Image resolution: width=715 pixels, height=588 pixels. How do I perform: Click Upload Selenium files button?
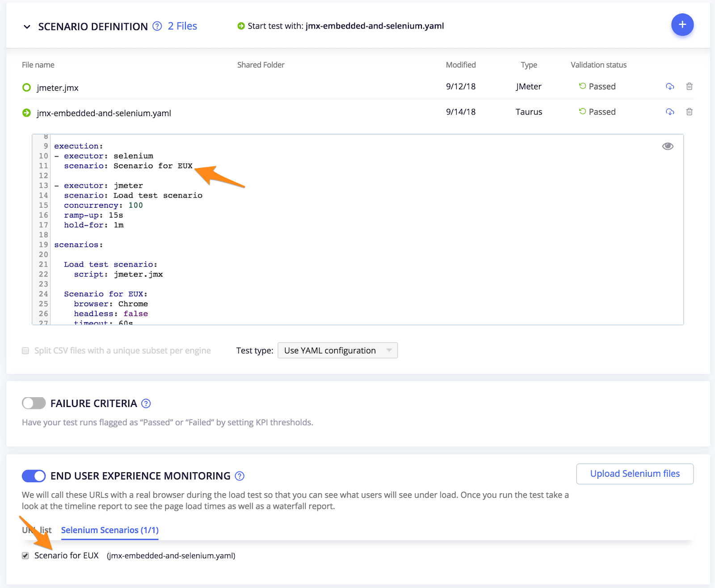[x=635, y=474]
